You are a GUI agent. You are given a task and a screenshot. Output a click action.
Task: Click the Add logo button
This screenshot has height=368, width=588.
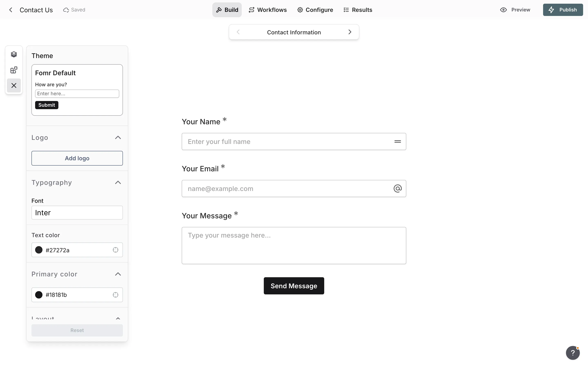[77, 158]
